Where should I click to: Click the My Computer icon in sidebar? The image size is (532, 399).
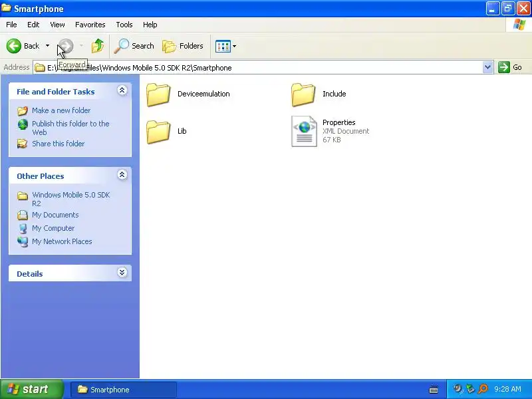(23, 228)
